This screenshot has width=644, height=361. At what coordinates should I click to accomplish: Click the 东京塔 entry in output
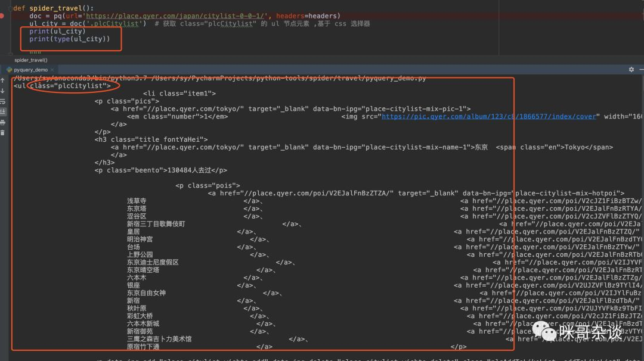[x=137, y=209]
